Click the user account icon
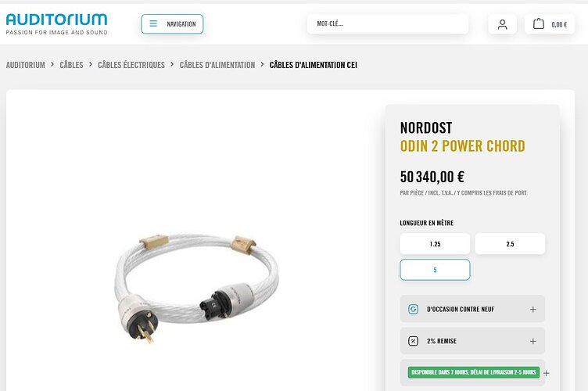Viewport: 588px width, 391px height. pos(502,24)
